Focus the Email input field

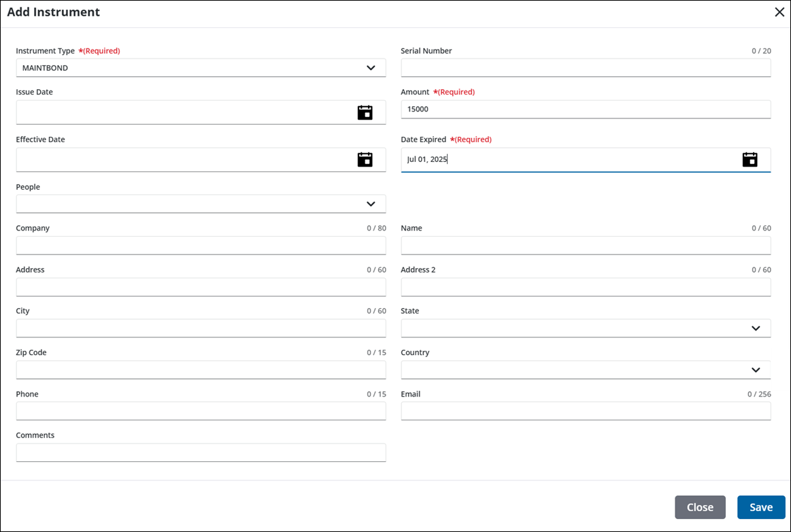[x=585, y=412]
